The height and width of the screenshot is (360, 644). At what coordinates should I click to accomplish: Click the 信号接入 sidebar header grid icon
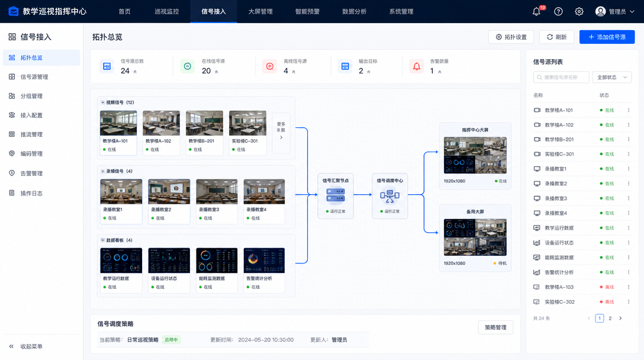pos(12,37)
